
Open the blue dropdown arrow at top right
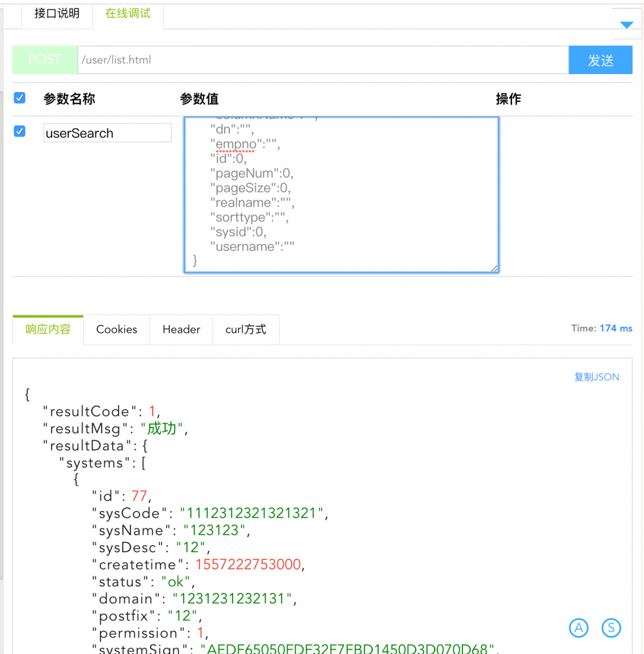(x=625, y=23)
